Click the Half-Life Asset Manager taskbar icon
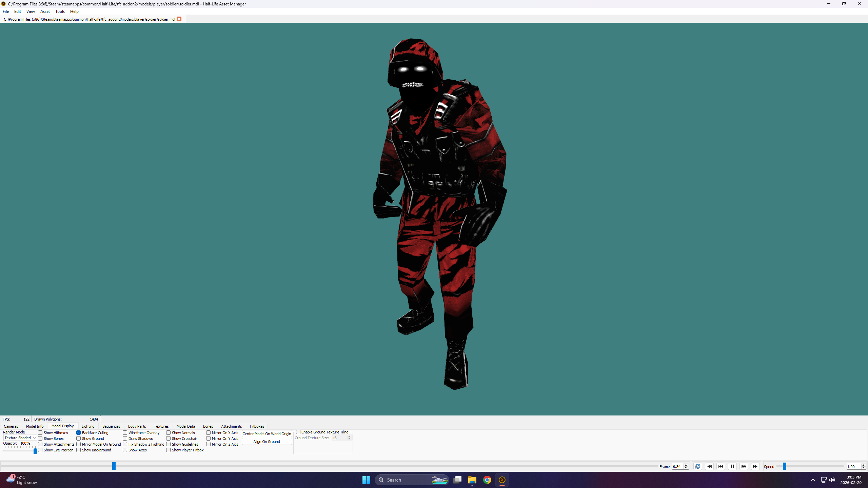The height and width of the screenshot is (488, 868). [x=502, y=480]
